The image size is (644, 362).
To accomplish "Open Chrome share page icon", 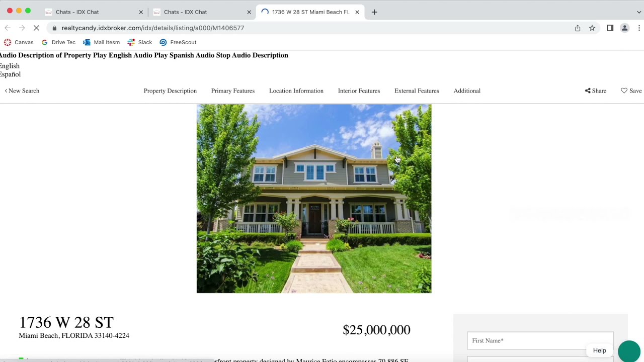I will 578,28.
